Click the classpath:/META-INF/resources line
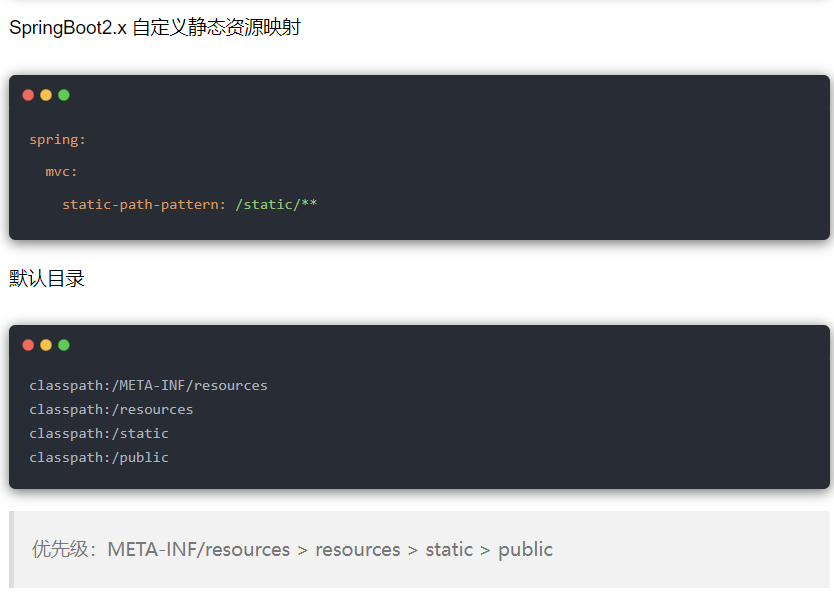Viewport: 834px width, 599px height. coord(148,386)
